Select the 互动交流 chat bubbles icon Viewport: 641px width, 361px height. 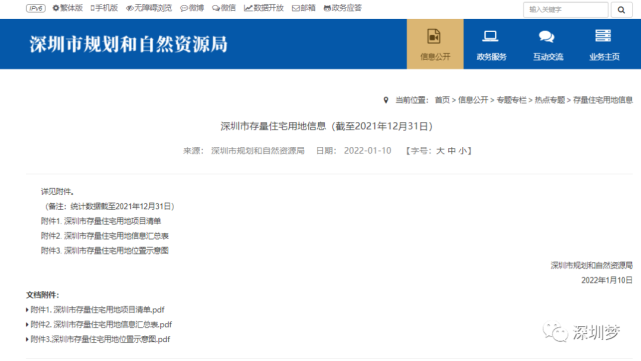[547, 37]
